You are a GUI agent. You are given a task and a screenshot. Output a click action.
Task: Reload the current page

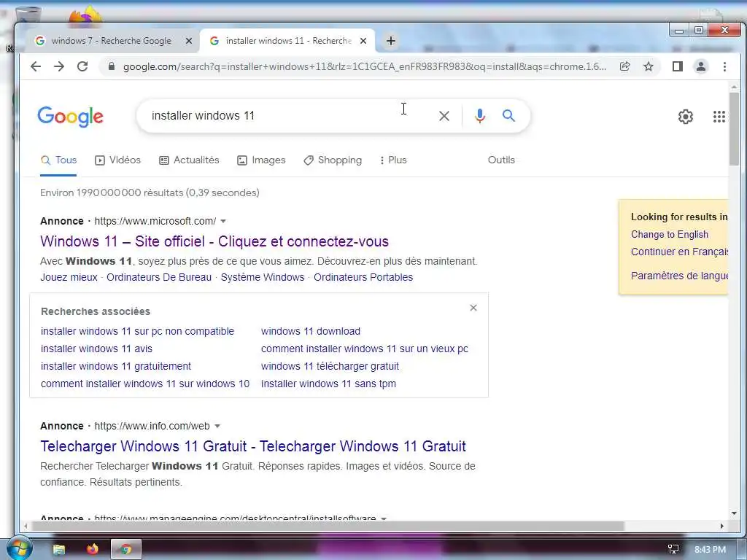click(x=82, y=66)
